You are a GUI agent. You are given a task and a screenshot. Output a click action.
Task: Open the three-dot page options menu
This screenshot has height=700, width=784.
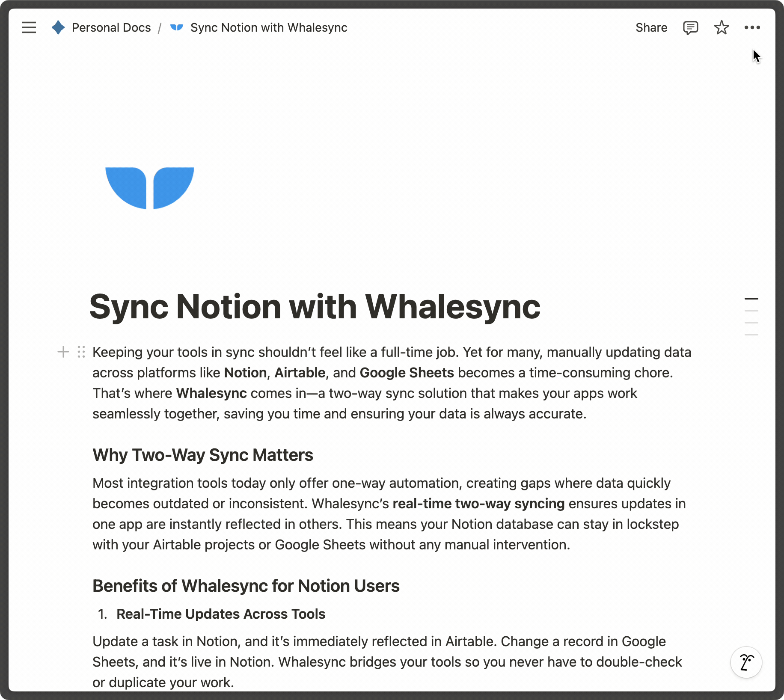752,27
